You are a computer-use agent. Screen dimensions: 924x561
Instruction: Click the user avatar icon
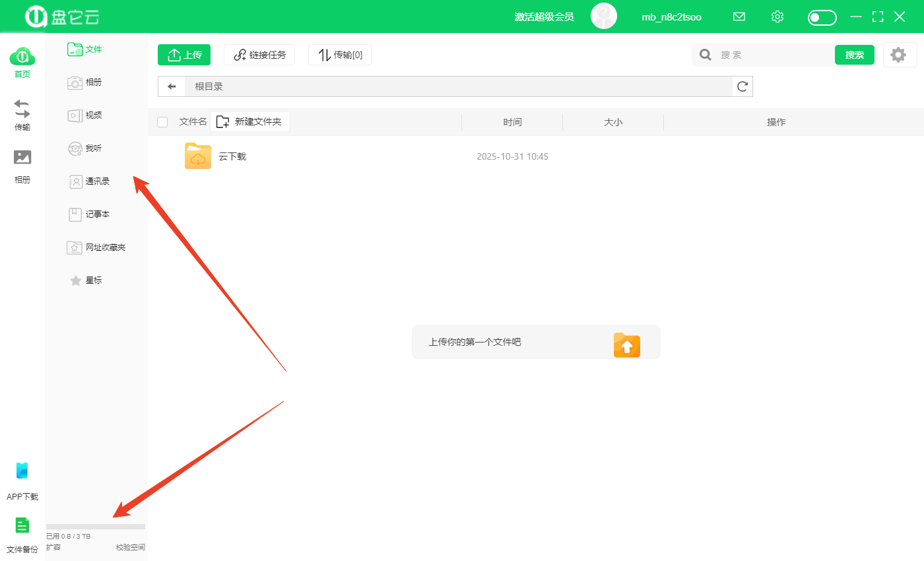(x=603, y=16)
